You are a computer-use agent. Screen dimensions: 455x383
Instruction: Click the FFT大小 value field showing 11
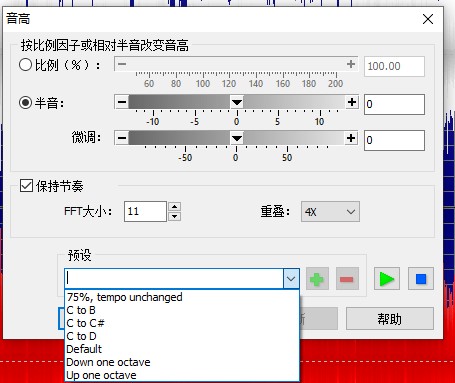(145, 211)
